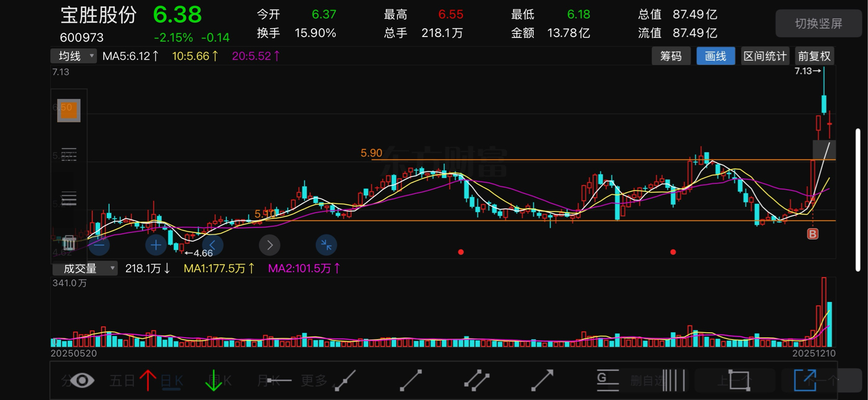Select the ray line drawing tool
The width and height of the screenshot is (868, 400).
[345, 380]
